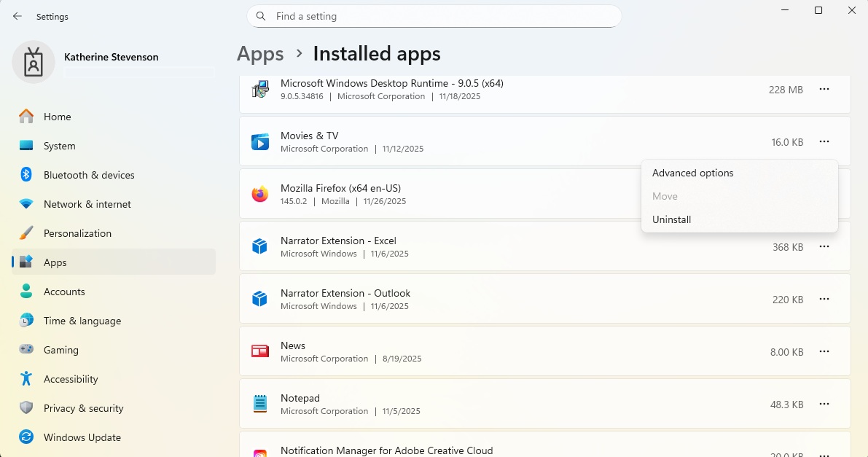Screen dimensions: 868x457
Task: Open Accessibility settings
Action: (71, 379)
